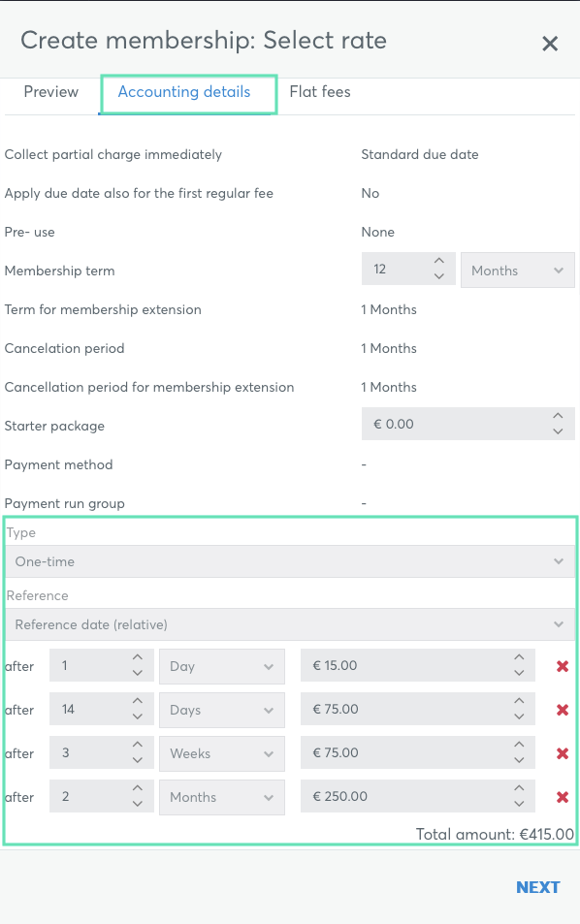This screenshot has height=924, width=580.
Task: Switch to the Preview tab
Action: coord(51,92)
